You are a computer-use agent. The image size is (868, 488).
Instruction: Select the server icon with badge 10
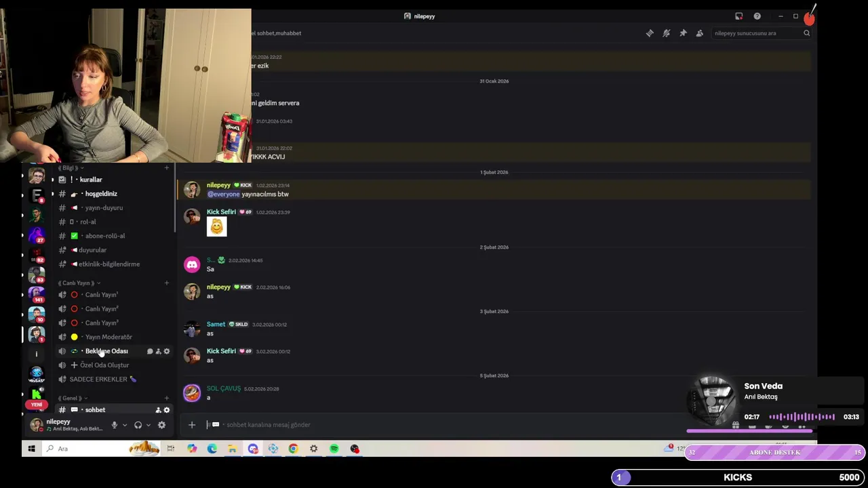pyautogui.click(x=37, y=314)
